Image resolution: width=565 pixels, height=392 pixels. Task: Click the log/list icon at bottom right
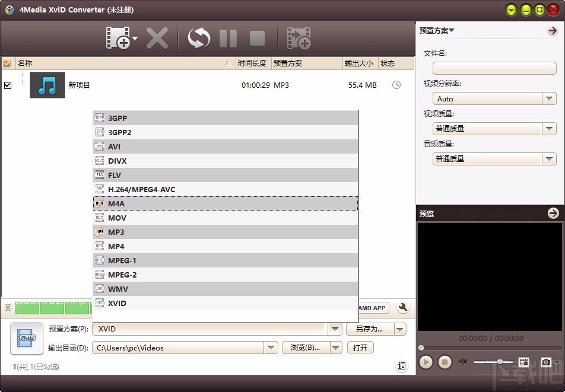point(401,366)
